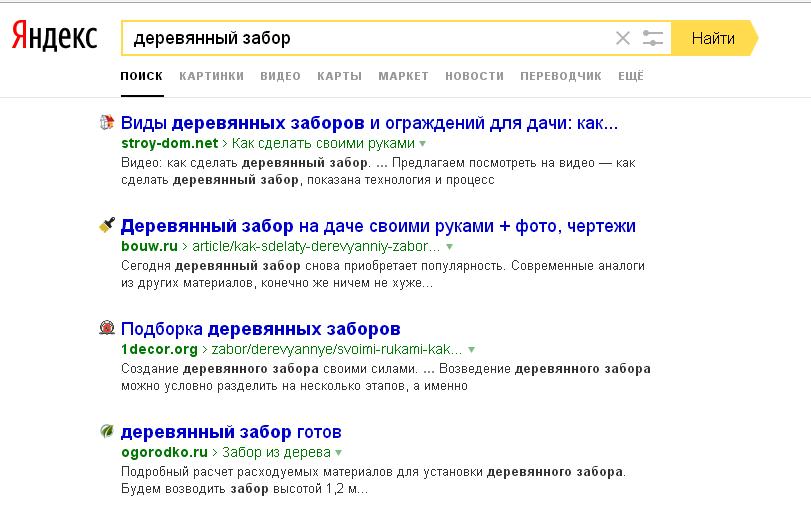Click snippet text Видео: как сделать деревянный забор

pos(246,163)
